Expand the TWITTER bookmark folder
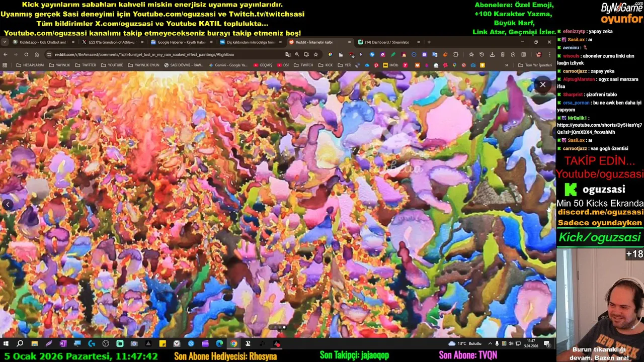The image size is (644, 362). (86, 65)
